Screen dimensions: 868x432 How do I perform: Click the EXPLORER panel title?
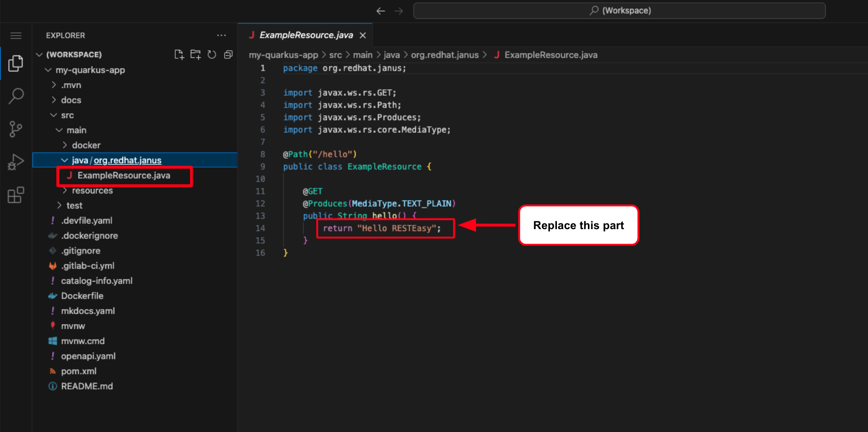pos(65,35)
